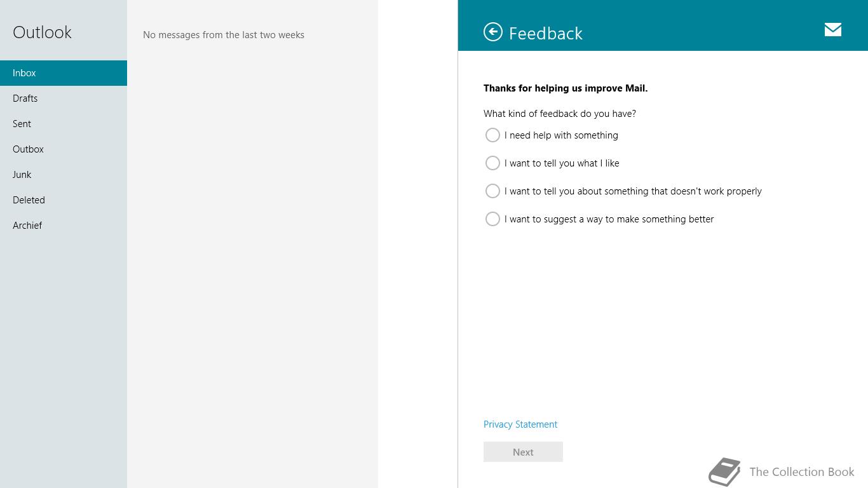Open the Deleted folder

click(x=64, y=200)
